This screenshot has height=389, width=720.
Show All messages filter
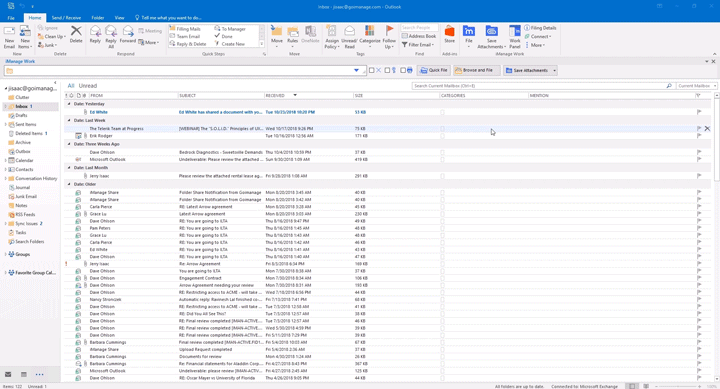point(71,86)
